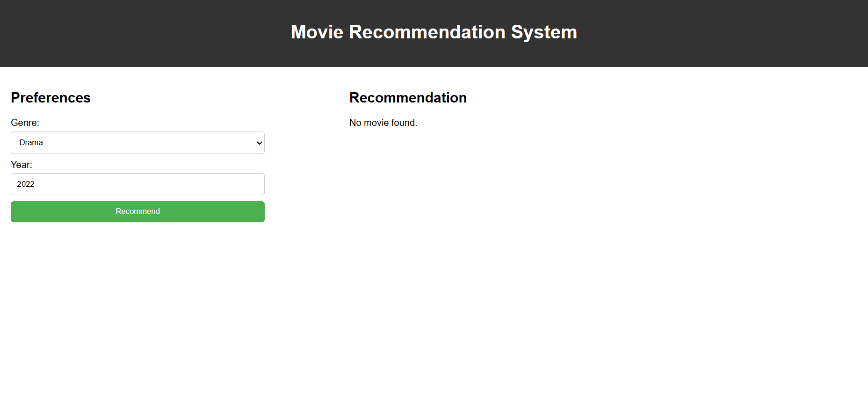Viewport: 868px width, 417px height.
Task: Click the Genre label text
Action: coord(25,123)
